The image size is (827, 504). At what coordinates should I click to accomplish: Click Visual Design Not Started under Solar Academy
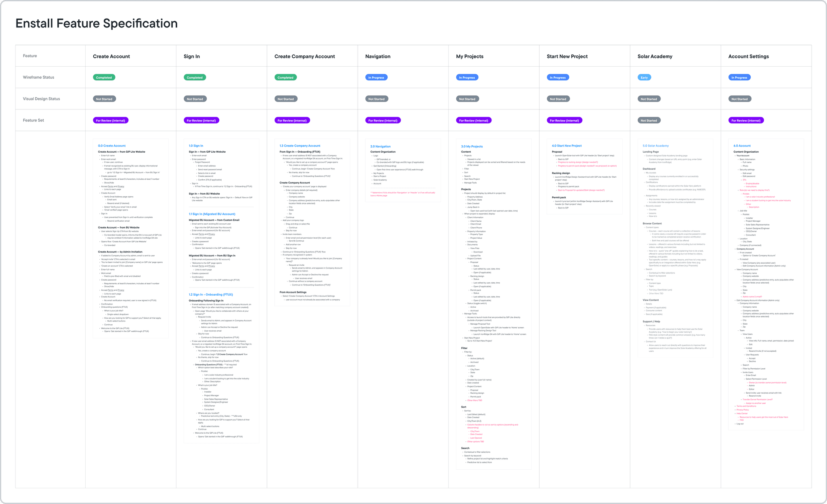tap(649, 99)
